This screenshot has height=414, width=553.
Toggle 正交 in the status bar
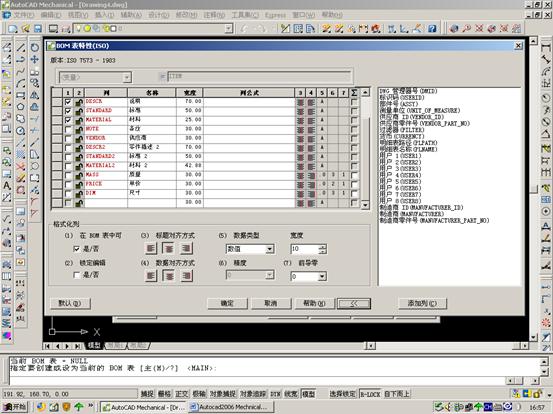point(182,394)
